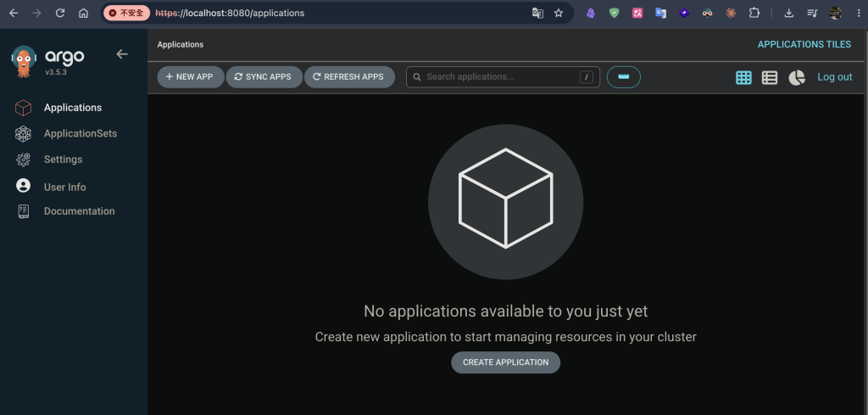Viewport: 868px width, 415px height.
Task: Switch to tiles grid view
Action: click(743, 77)
